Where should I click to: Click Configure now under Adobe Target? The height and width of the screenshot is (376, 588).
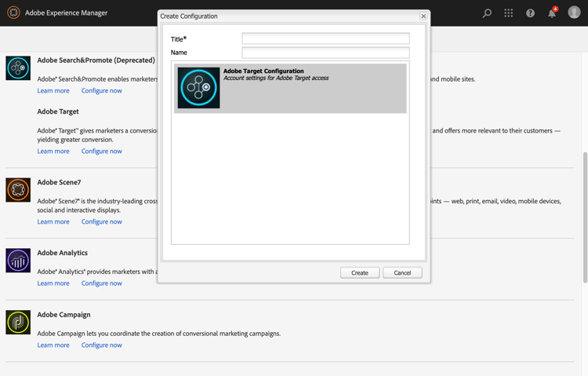coord(102,151)
